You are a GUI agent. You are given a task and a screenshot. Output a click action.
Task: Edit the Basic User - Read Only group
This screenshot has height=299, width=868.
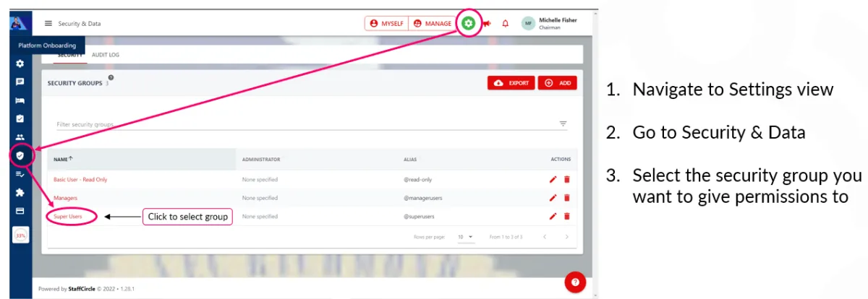pos(553,179)
